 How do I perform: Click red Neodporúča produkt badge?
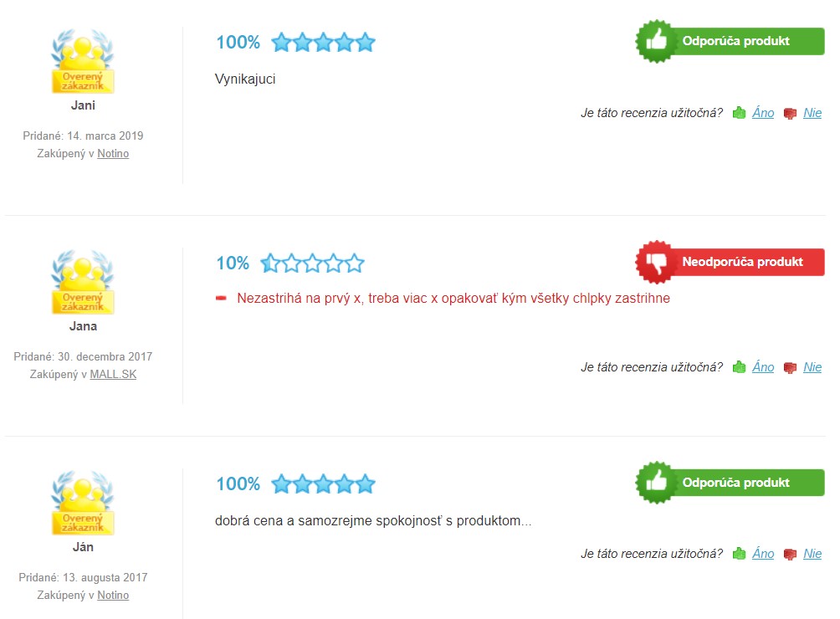(730, 262)
